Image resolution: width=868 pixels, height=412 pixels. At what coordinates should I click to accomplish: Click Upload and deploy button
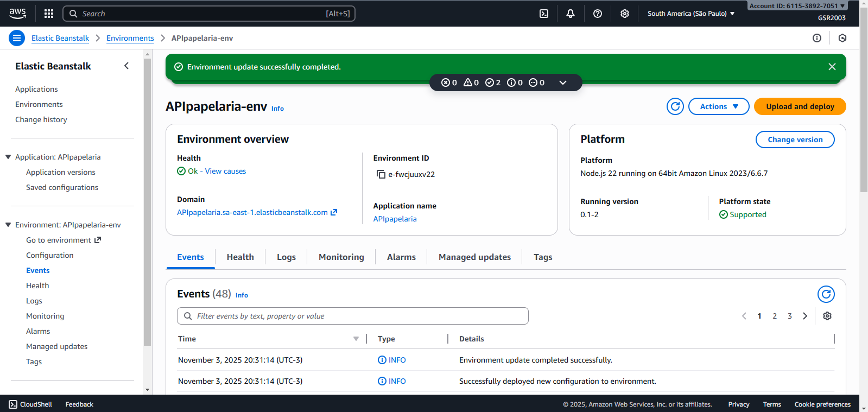coord(800,106)
